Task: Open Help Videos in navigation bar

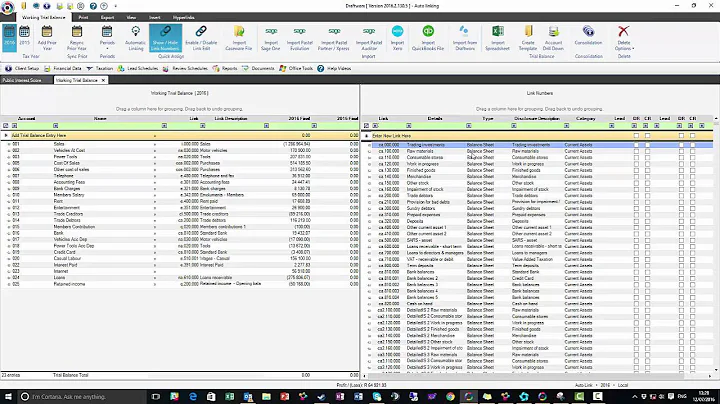Action: point(334,68)
